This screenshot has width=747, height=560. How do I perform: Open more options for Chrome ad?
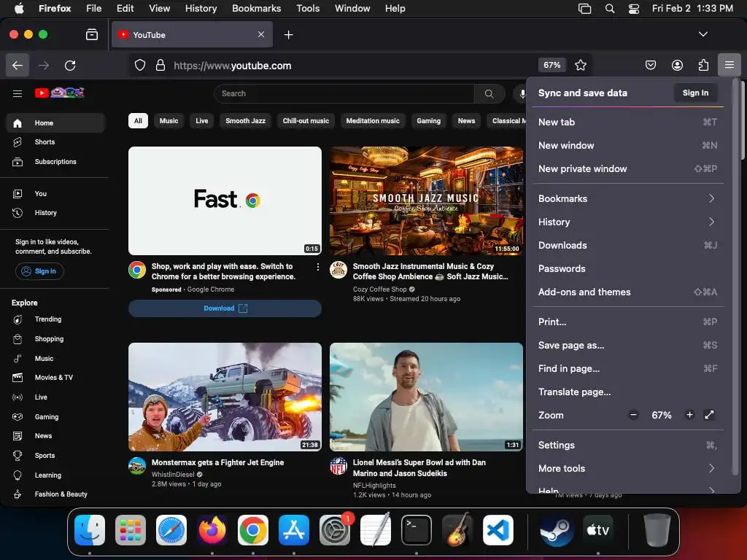coord(318,267)
